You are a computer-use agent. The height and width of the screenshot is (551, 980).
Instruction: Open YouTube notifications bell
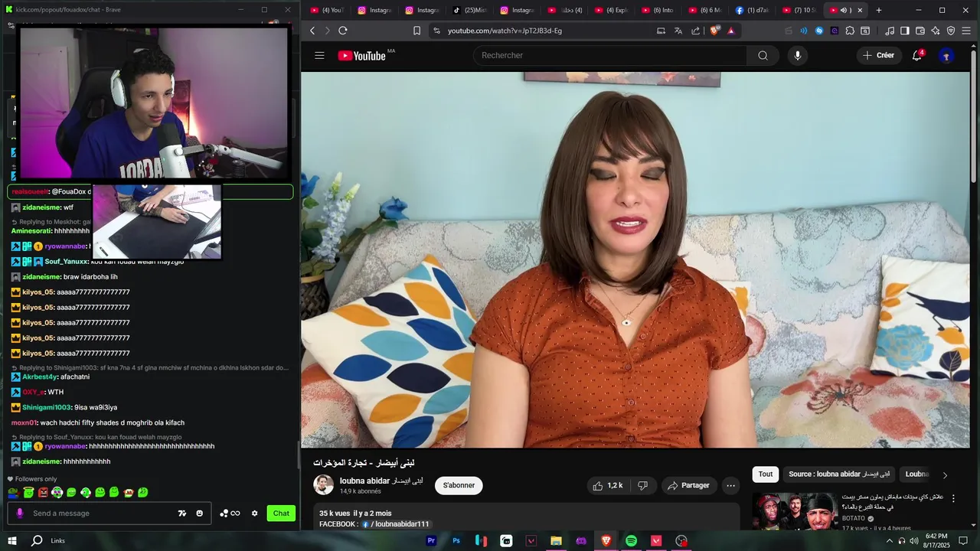coord(916,55)
